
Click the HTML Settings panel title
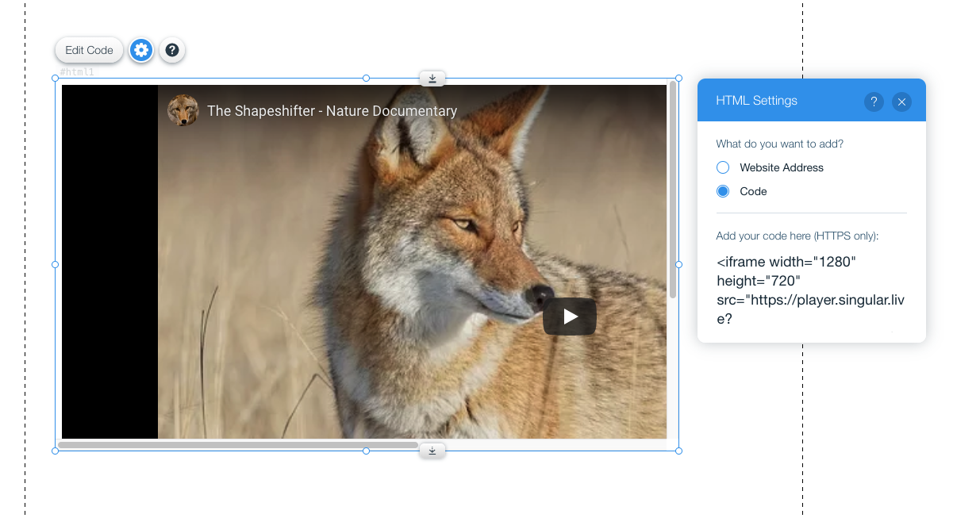tap(756, 101)
